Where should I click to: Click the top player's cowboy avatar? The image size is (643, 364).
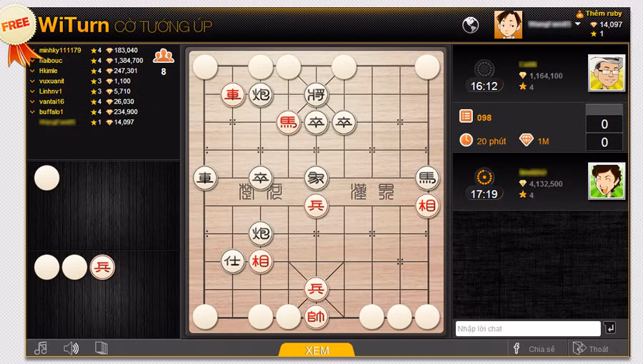point(607,73)
